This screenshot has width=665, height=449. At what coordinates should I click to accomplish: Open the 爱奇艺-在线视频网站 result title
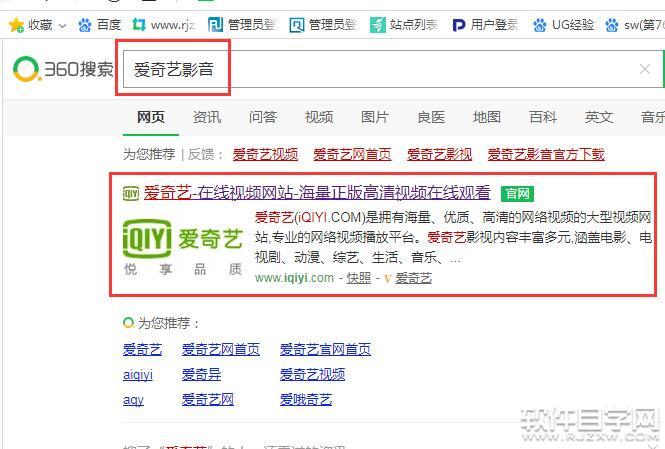point(317,193)
